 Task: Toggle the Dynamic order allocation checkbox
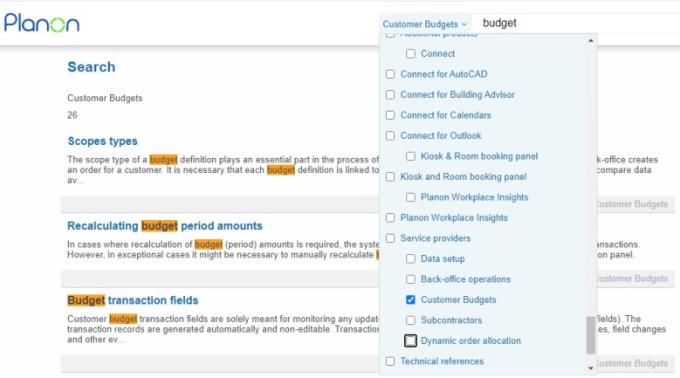410,341
